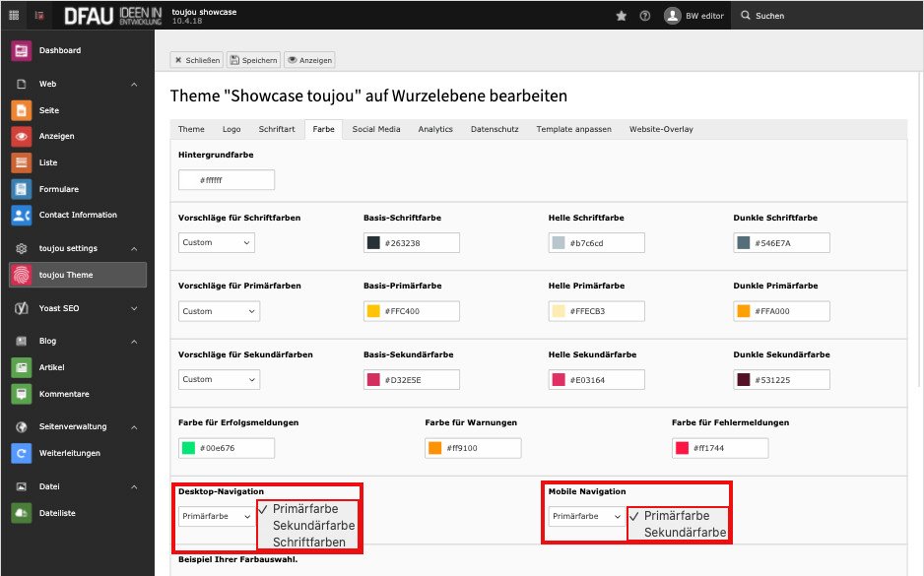Expand the Yoast SEO section
The image size is (924, 576).
[x=134, y=308]
